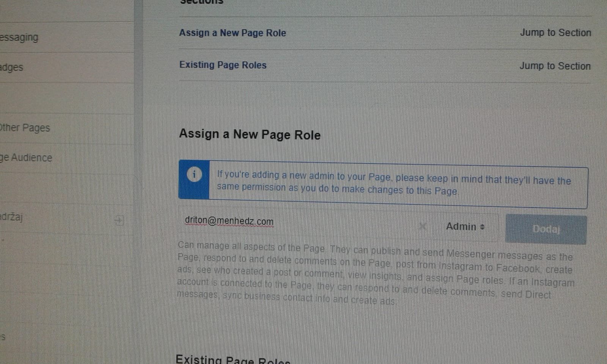Click the Assign a New Page Role heading
607x364 pixels.
[x=250, y=135]
